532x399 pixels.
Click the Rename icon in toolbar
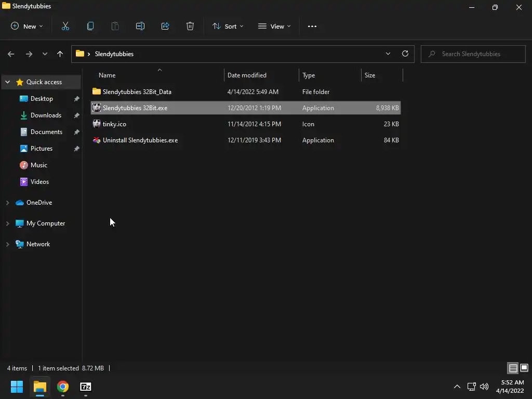click(x=140, y=26)
